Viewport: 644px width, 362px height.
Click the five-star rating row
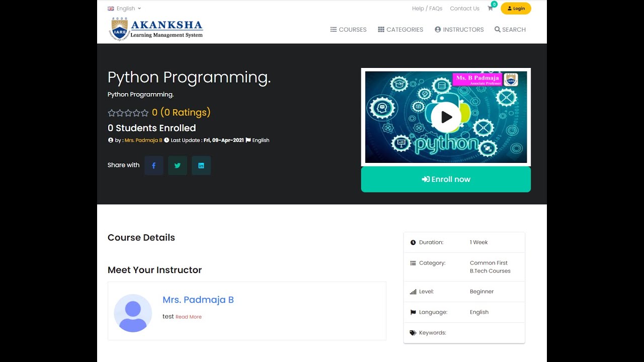click(x=128, y=113)
